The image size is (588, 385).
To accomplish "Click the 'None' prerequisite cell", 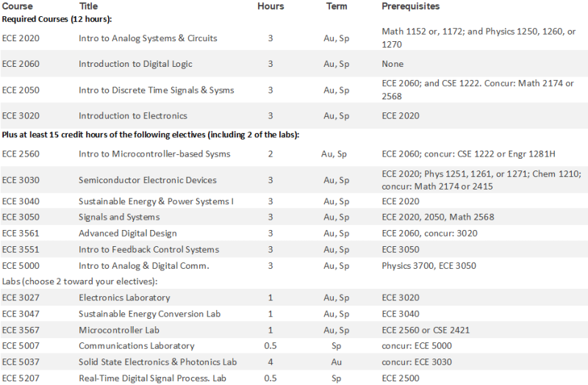I will pos(392,64).
